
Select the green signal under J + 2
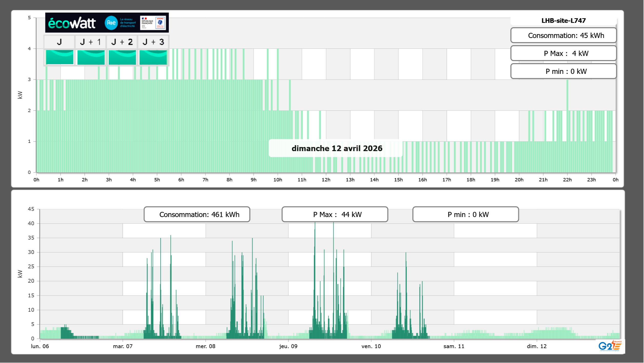(122, 57)
